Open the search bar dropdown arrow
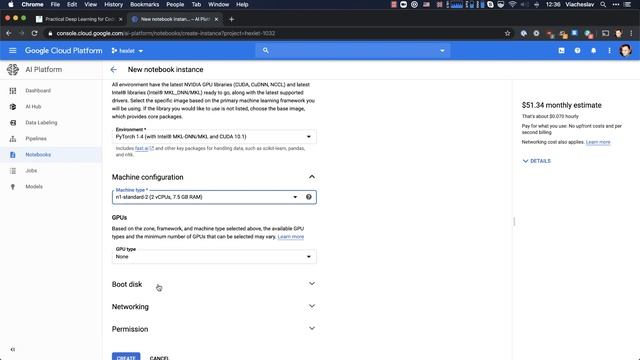This screenshot has width=640, height=360. click(442, 51)
